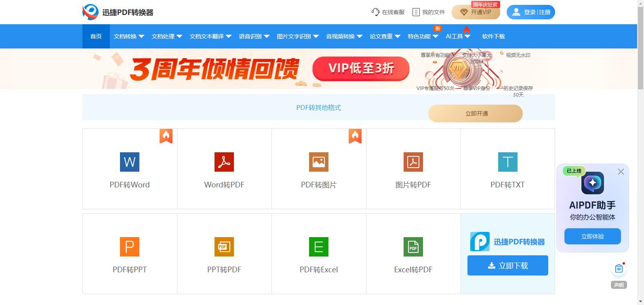Click the PDF转Word blue W icon
644x305 pixels.
(x=130, y=162)
